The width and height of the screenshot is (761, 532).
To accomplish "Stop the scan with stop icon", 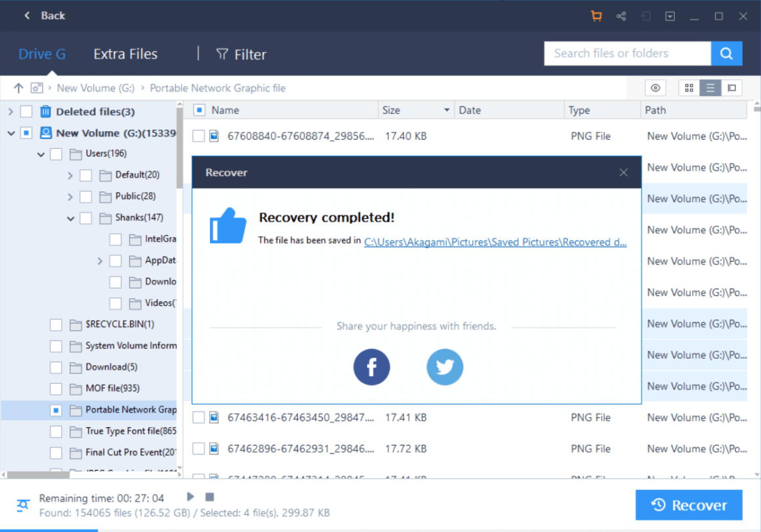I will [x=210, y=497].
